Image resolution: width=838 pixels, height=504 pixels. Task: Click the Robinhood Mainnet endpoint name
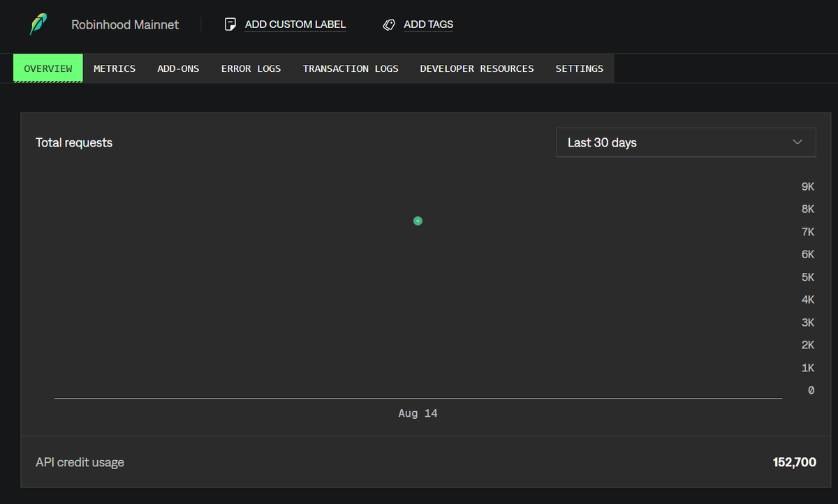tap(125, 24)
